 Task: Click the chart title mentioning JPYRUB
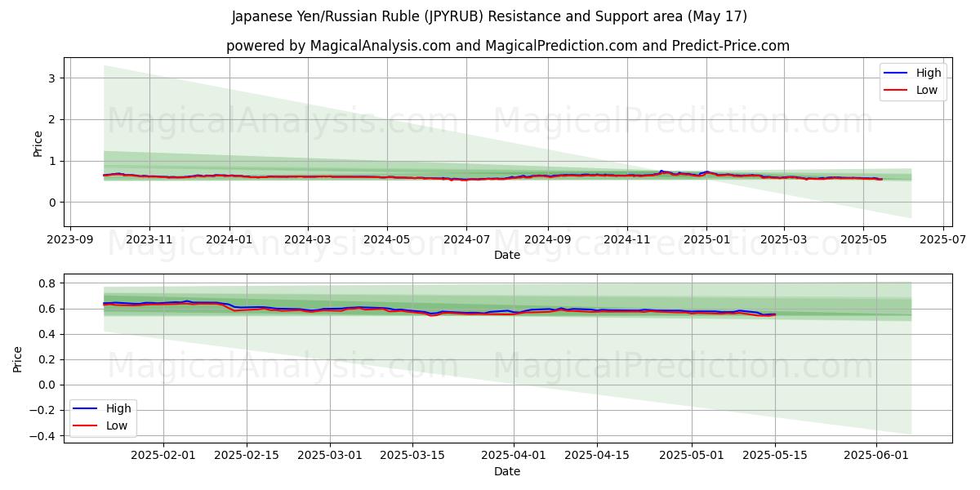(489, 16)
